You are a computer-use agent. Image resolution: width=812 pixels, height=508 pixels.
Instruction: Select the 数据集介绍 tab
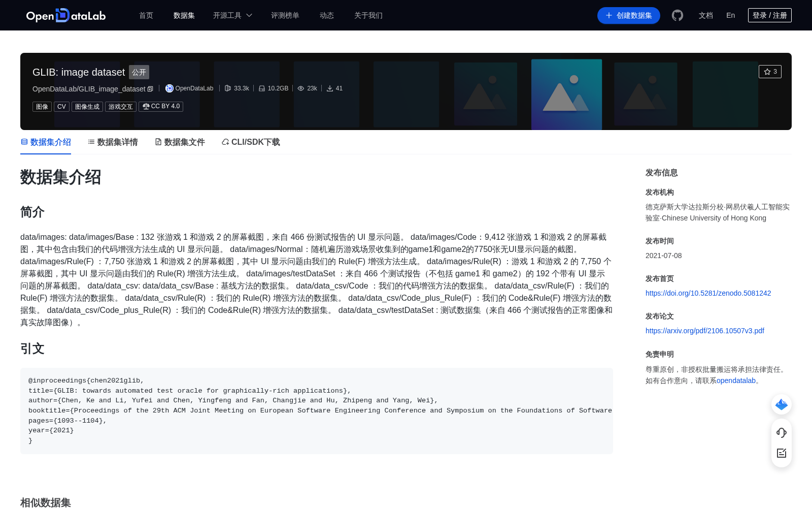[x=46, y=142]
